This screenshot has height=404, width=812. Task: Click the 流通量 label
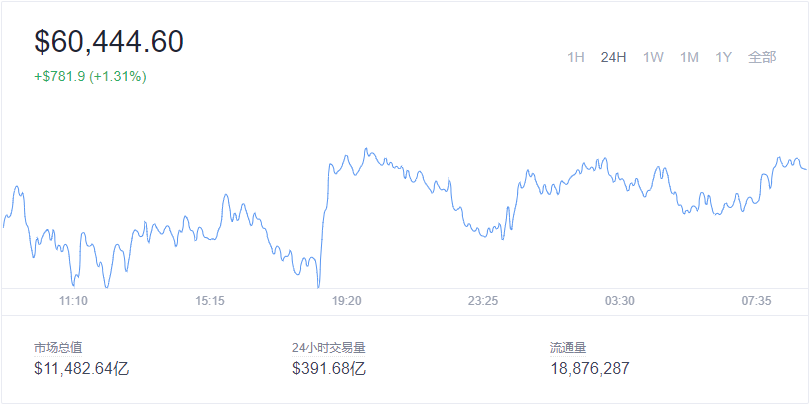[x=568, y=348]
